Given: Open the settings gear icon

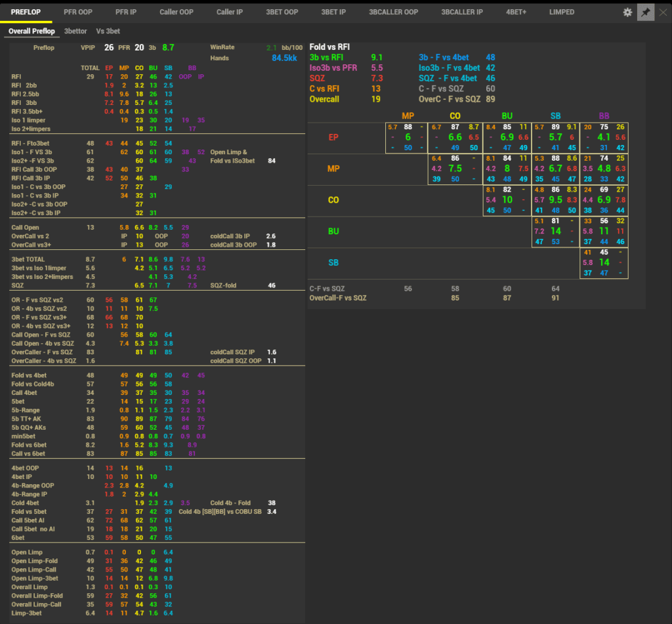Looking at the screenshot, I should click(x=627, y=12).
